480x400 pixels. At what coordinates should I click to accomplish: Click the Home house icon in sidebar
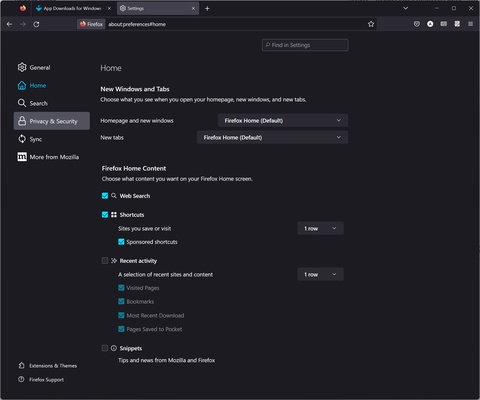tap(22, 85)
